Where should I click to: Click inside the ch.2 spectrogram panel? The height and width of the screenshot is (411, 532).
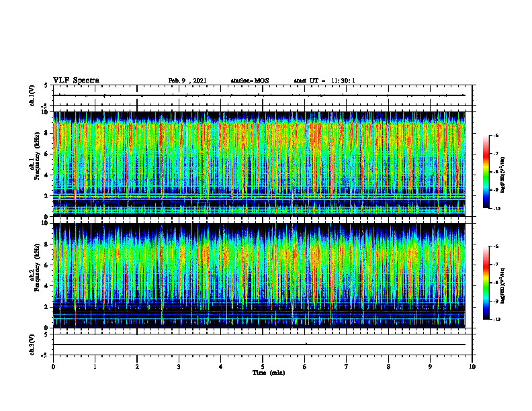click(259, 275)
